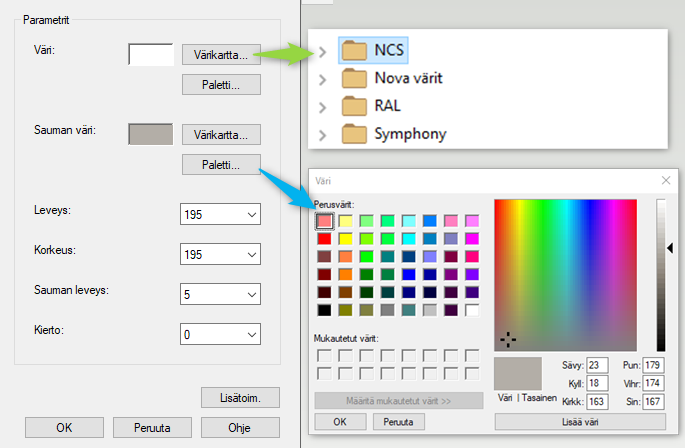Image resolution: width=685 pixels, height=448 pixels.
Task: Open the NCS folder
Action: click(389, 49)
